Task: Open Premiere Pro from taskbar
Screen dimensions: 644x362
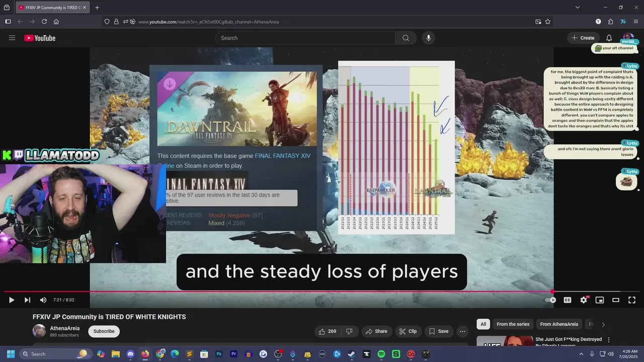Action: [233, 354]
